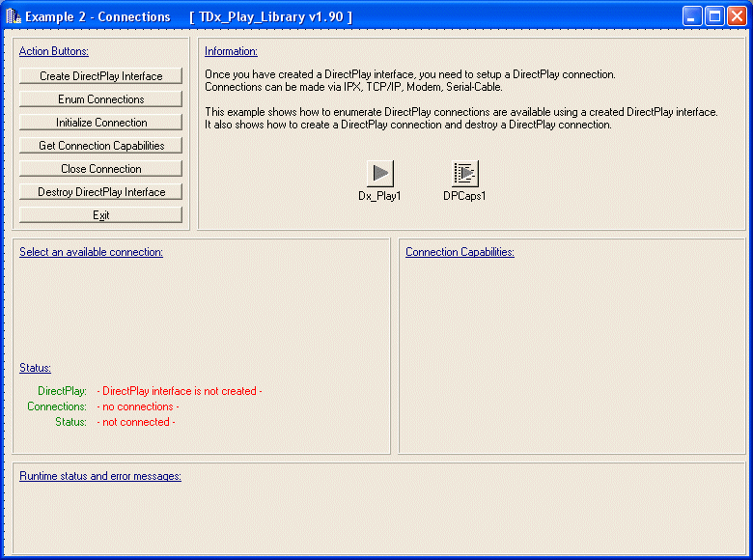Click the Close Connection button
This screenshot has width=753, height=560.
100,169
